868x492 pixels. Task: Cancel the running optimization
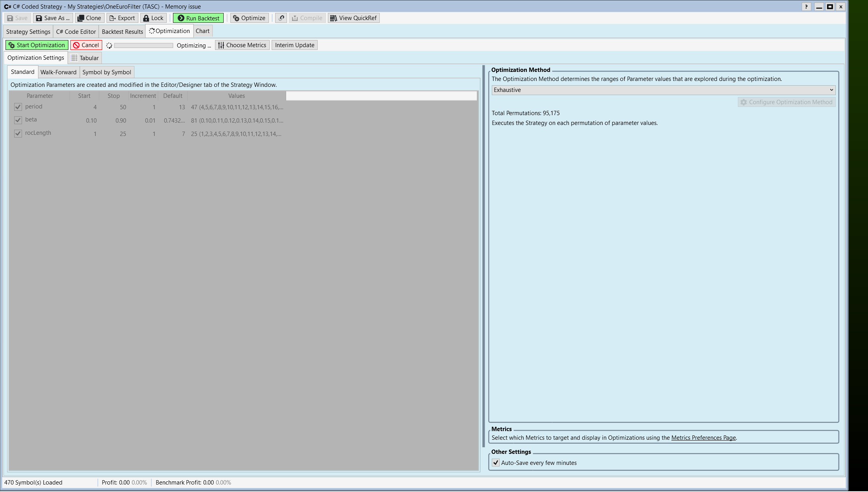pos(86,45)
